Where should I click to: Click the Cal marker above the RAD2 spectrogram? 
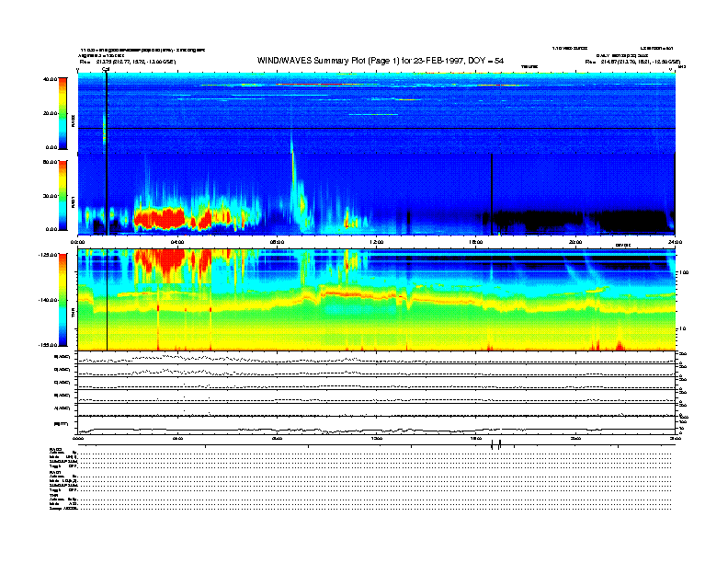pyautogui.click(x=106, y=69)
